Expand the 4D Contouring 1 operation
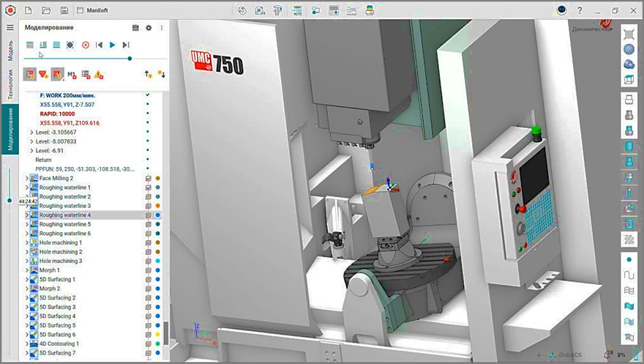The height and width of the screenshot is (364, 644). pyautogui.click(x=26, y=344)
